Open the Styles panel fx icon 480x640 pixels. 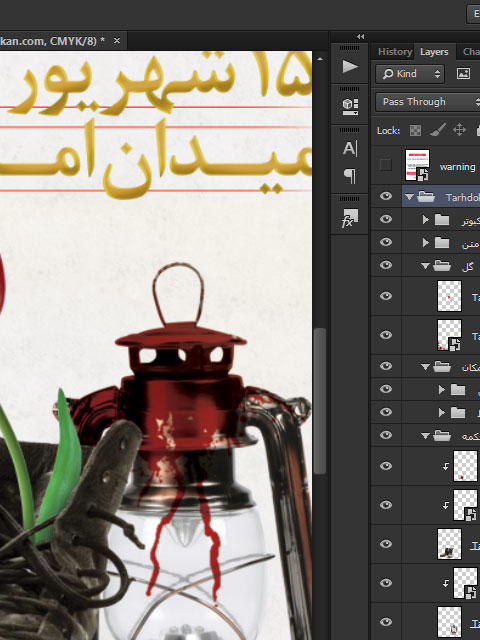(x=350, y=218)
